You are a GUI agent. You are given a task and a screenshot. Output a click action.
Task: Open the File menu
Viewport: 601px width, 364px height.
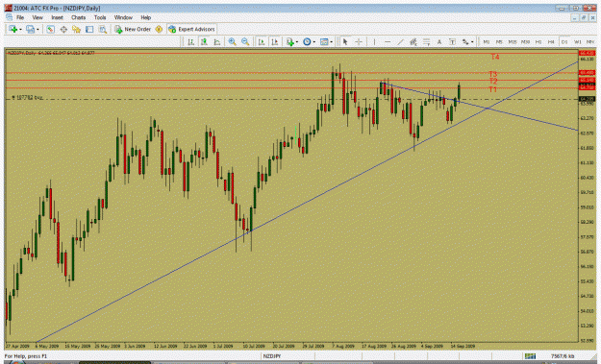(x=20, y=17)
